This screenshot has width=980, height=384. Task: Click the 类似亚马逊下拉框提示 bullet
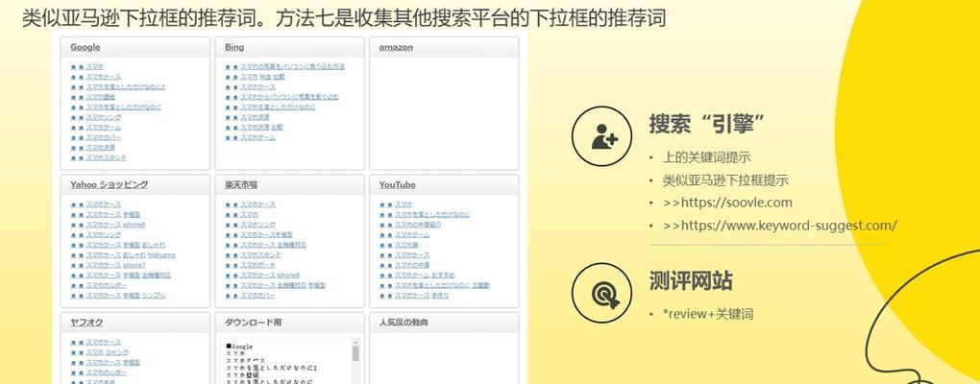tap(725, 180)
